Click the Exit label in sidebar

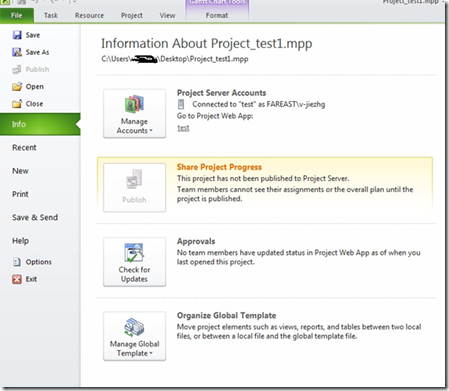[x=31, y=279]
